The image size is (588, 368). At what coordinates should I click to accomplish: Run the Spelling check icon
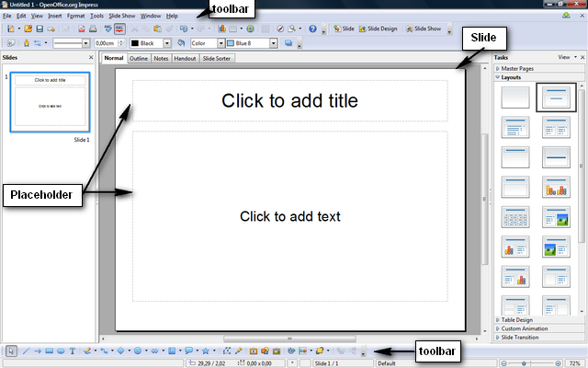108,29
